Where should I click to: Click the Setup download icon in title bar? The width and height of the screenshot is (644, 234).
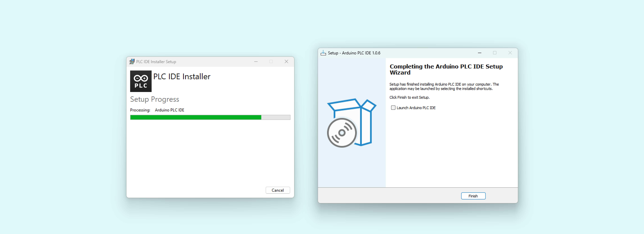(x=323, y=53)
